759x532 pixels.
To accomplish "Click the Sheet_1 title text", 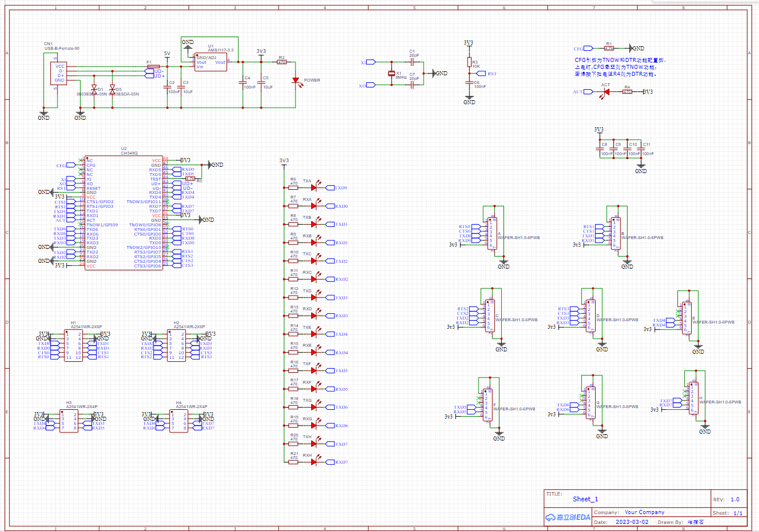I will click(585, 499).
